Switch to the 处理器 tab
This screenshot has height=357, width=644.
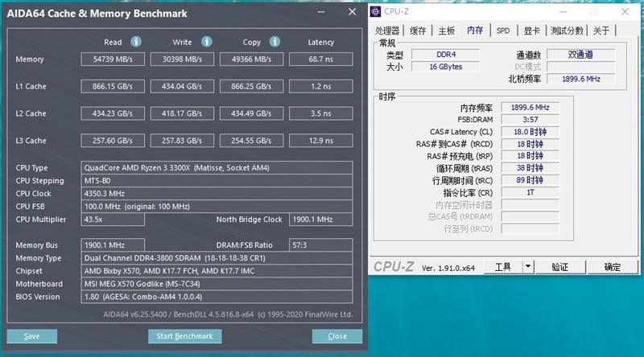click(387, 31)
